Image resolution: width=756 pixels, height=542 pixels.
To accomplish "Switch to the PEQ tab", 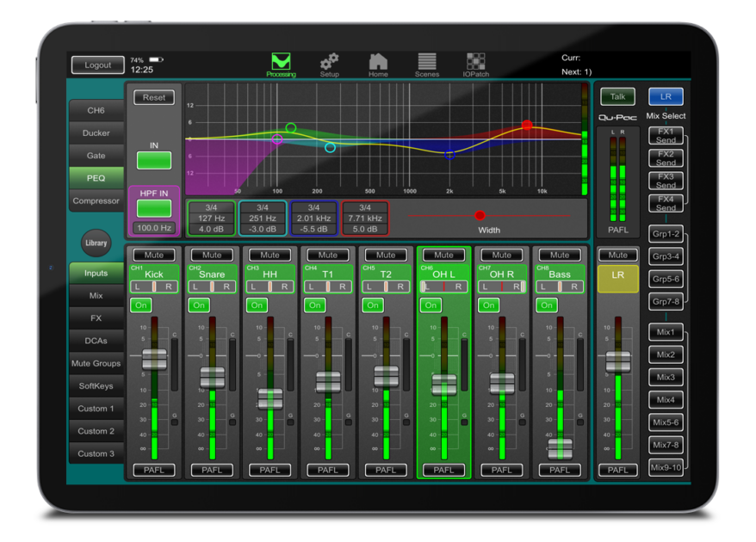I will click(96, 178).
